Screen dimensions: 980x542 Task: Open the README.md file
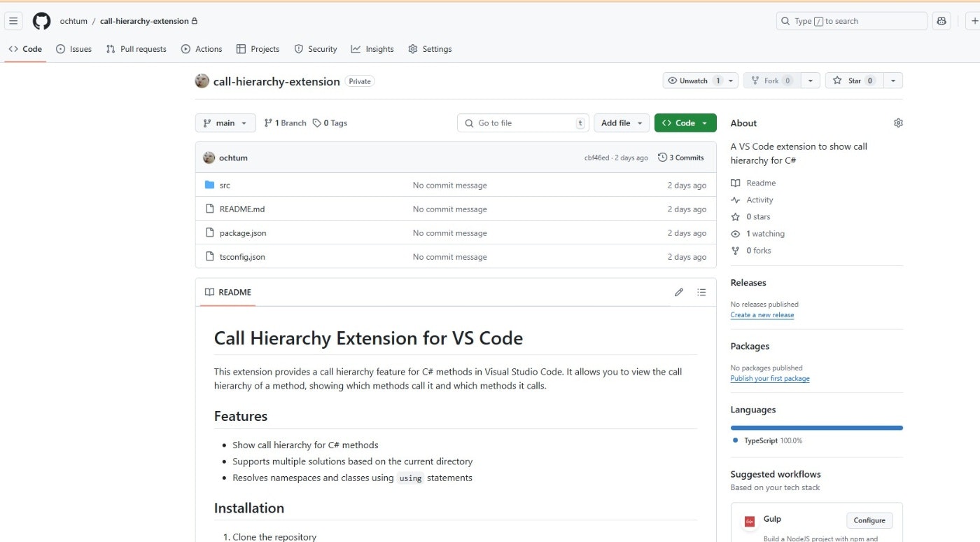coord(242,209)
